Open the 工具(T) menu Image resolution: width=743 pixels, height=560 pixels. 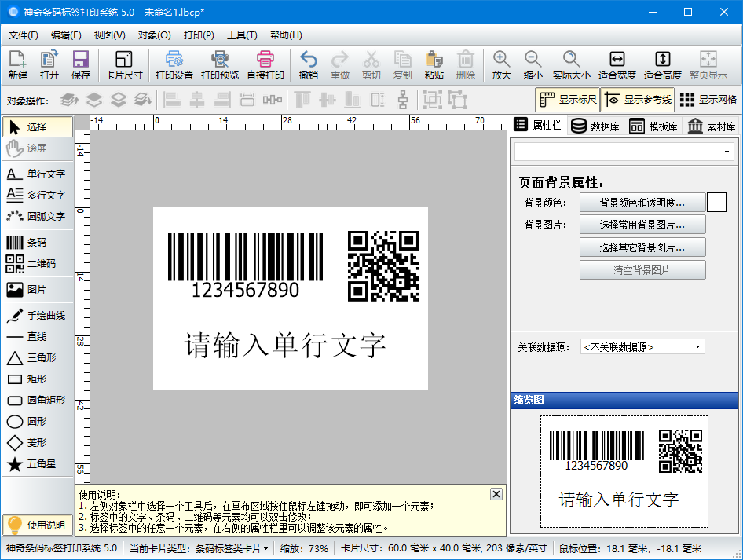(241, 35)
